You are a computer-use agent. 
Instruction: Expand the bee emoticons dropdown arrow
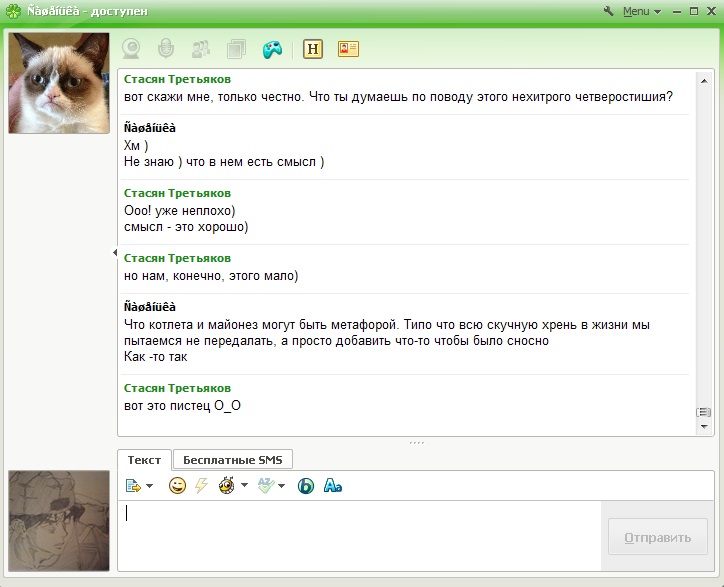[x=244, y=485]
